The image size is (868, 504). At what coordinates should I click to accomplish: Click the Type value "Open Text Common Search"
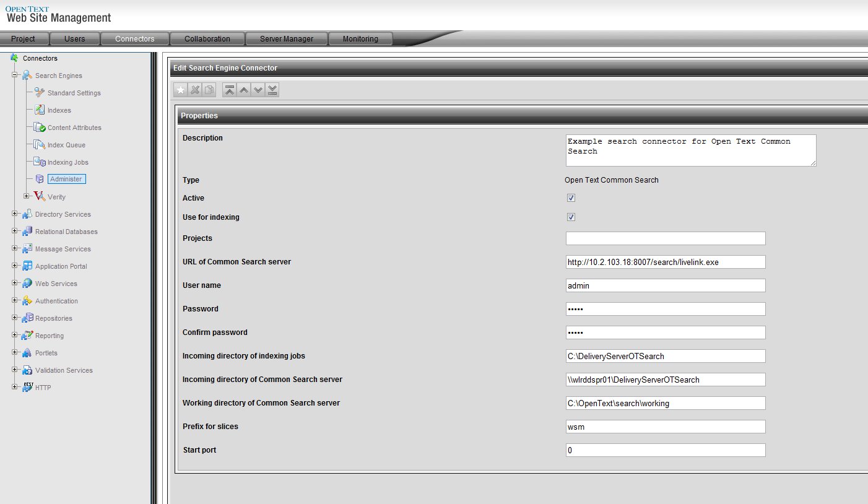[x=612, y=180]
